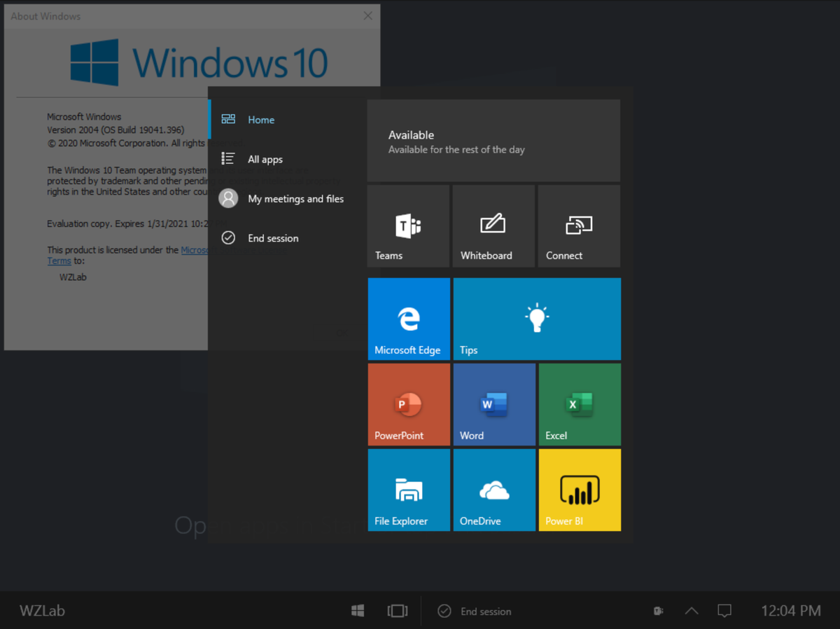Click WZLab device name on taskbar
The width and height of the screenshot is (840, 629).
click(x=42, y=611)
